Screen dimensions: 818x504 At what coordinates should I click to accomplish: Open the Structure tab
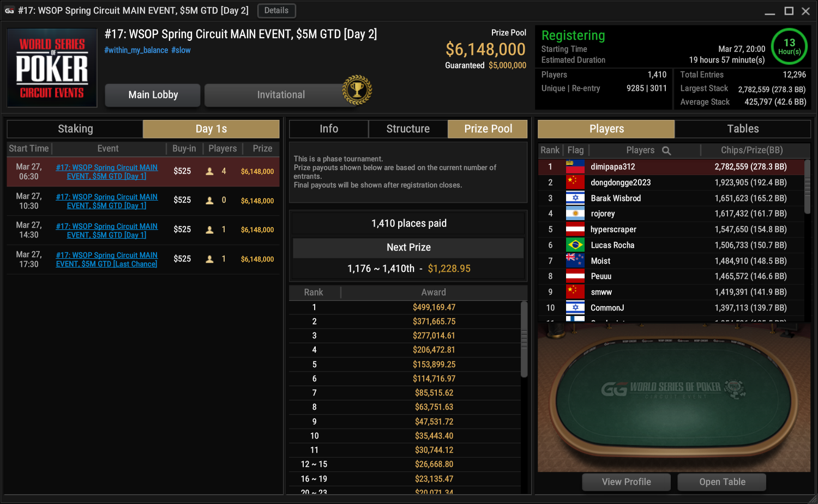[408, 129]
